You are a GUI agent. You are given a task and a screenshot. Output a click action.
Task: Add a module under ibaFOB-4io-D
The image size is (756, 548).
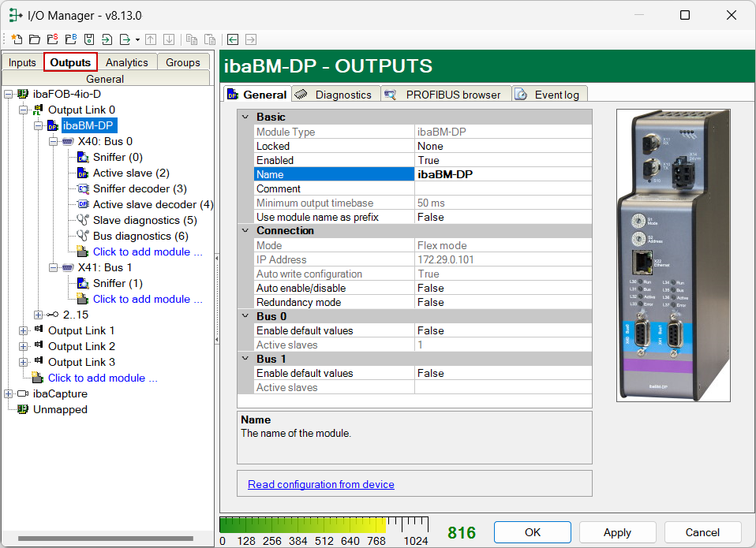pyautogui.click(x=103, y=378)
